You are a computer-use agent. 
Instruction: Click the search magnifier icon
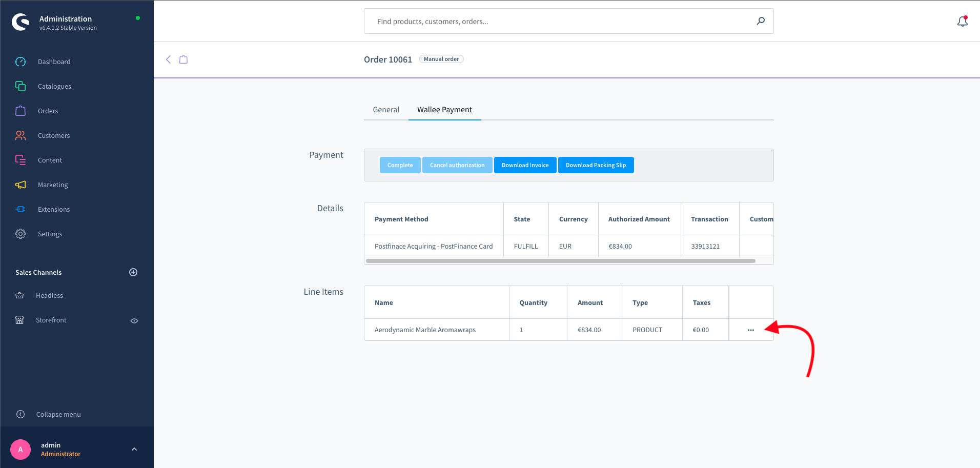tap(761, 21)
